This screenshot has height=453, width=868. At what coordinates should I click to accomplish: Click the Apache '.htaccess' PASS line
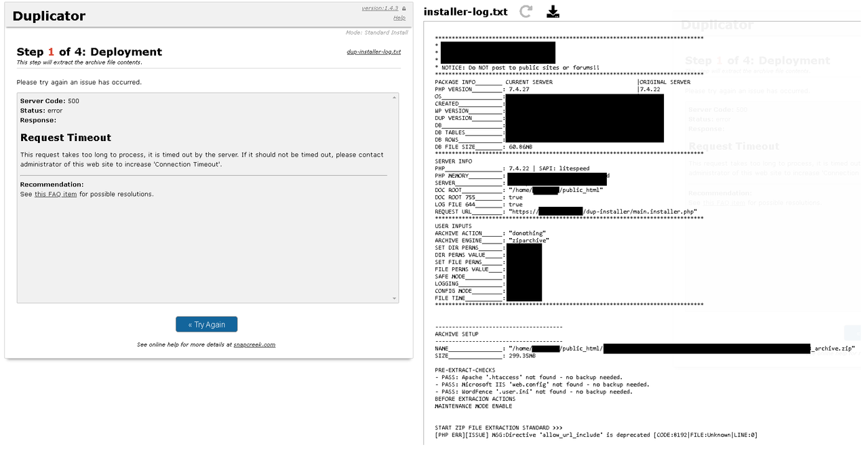529,377
